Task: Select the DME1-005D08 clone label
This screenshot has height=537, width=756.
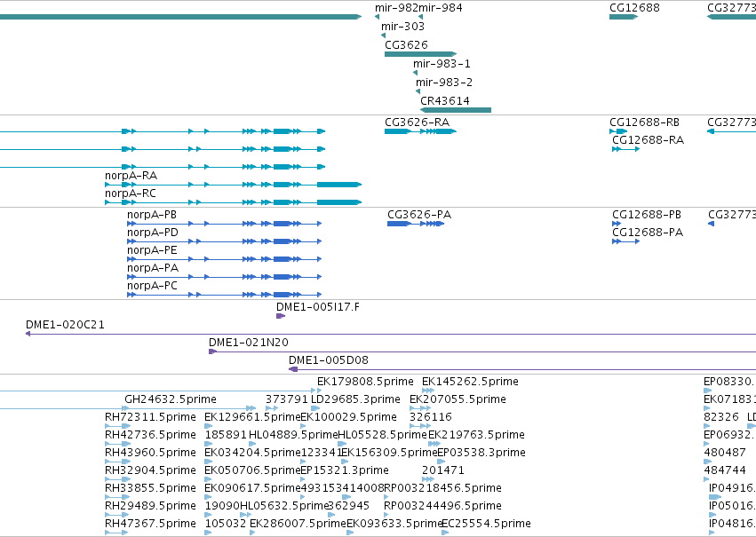Action: 329,360
